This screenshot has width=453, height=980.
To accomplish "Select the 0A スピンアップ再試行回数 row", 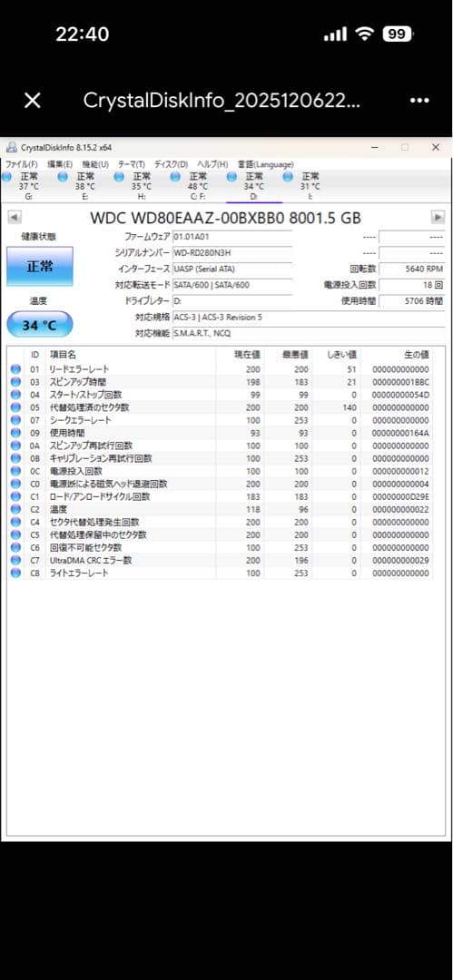I will point(221,446).
